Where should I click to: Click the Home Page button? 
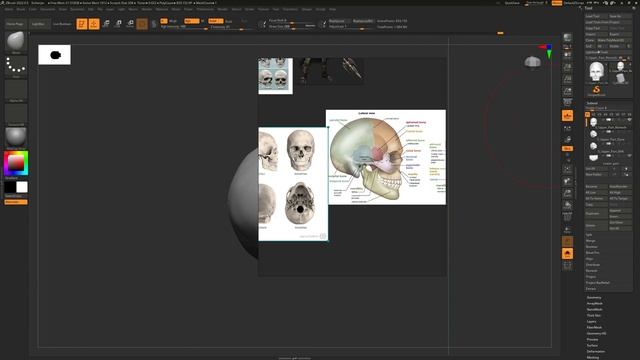(x=15, y=24)
